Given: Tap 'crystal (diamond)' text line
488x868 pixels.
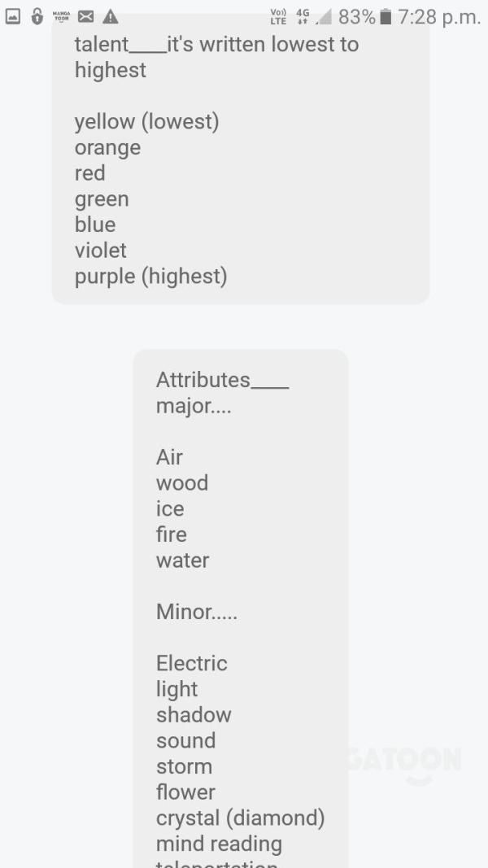Looking at the screenshot, I should click(240, 818).
